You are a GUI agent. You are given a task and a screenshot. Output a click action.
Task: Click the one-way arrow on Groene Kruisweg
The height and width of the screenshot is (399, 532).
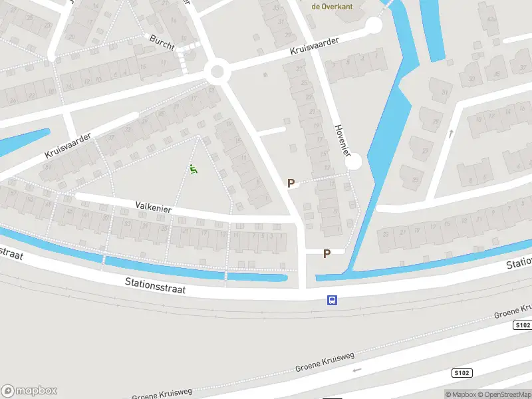(357, 370)
